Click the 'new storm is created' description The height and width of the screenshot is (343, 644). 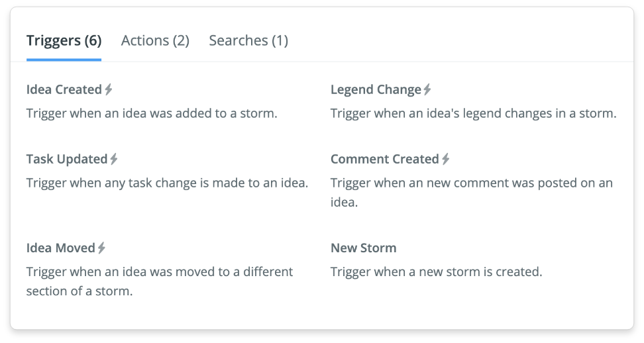click(436, 271)
